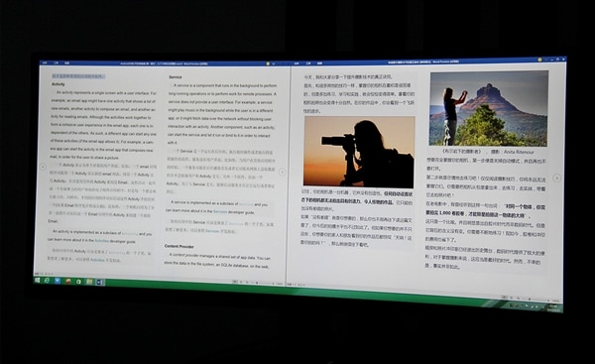Open Internet Explorer from the taskbar
This screenshot has width=595, height=364.
coord(47,281)
